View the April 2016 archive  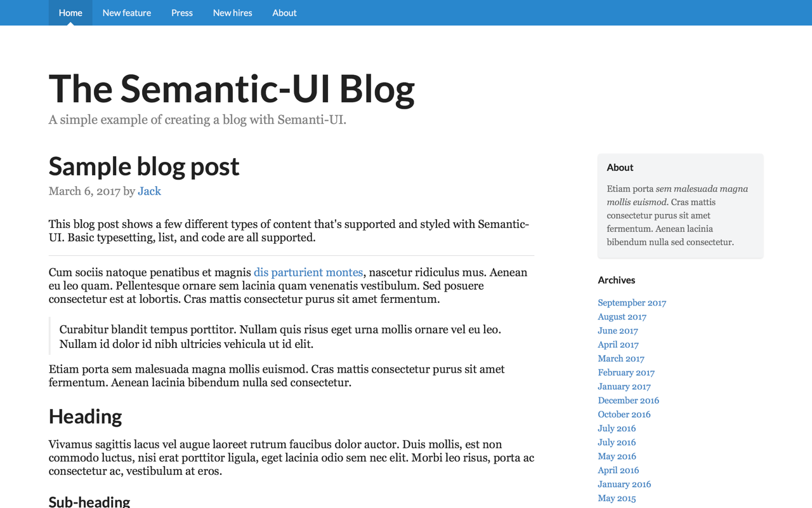pyautogui.click(x=618, y=471)
